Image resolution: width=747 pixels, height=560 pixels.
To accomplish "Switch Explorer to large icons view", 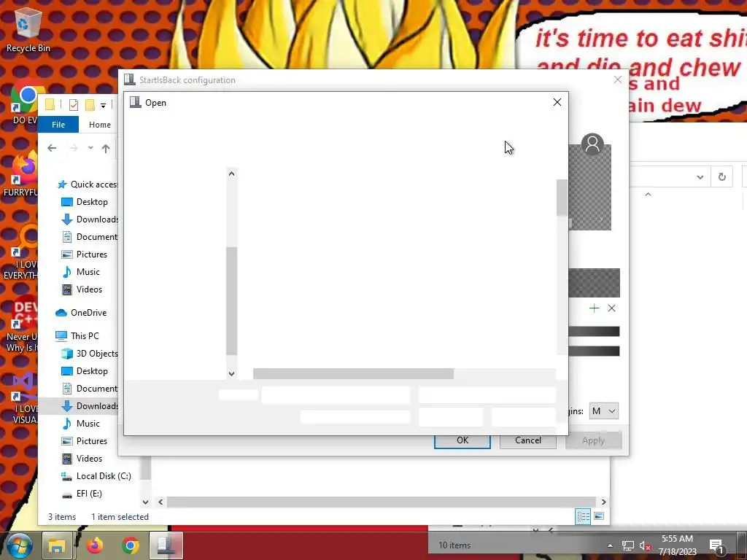I will (600, 517).
